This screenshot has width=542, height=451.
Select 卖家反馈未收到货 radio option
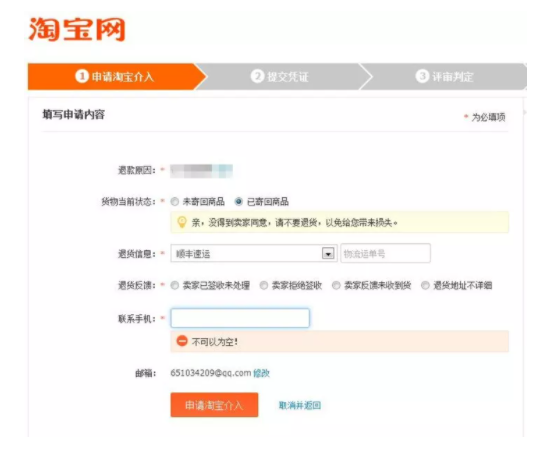click(336, 285)
